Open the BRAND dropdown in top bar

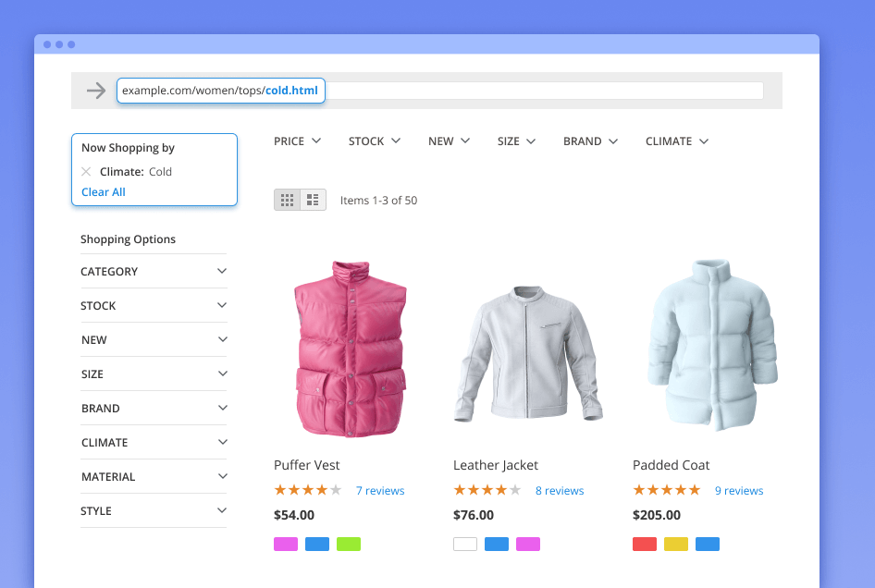[589, 141]
